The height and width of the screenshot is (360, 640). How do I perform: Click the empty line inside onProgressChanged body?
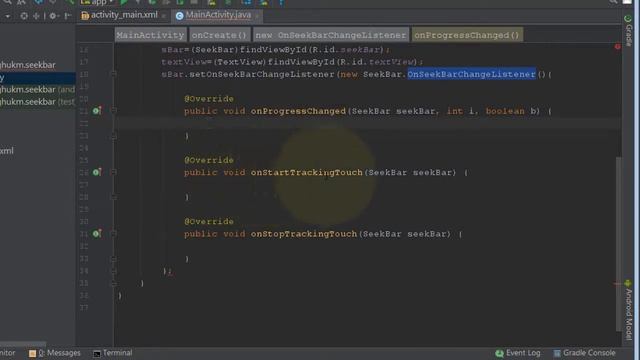click(367, 123)
